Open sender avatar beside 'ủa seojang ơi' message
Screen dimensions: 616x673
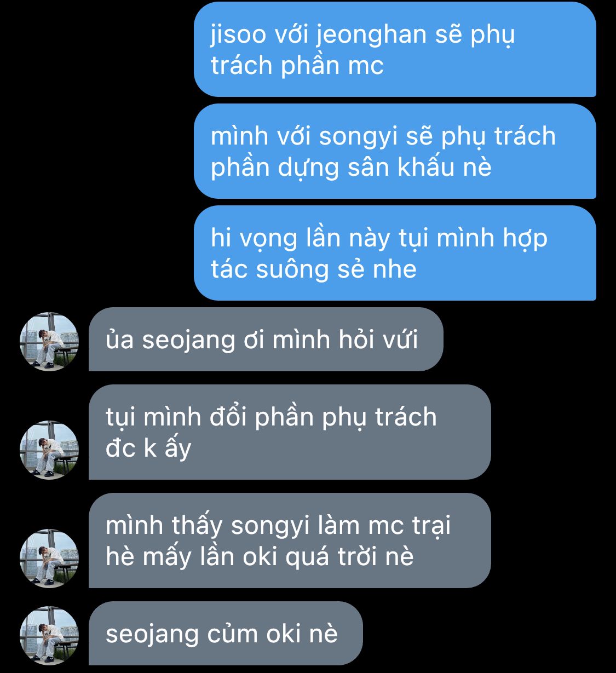point(49,342)
